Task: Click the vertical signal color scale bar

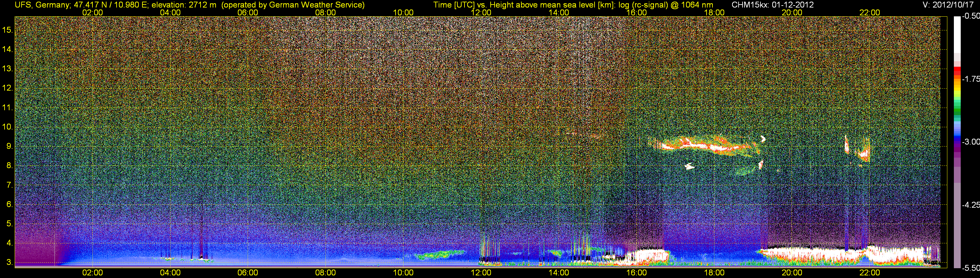Action: coord(957,142)
